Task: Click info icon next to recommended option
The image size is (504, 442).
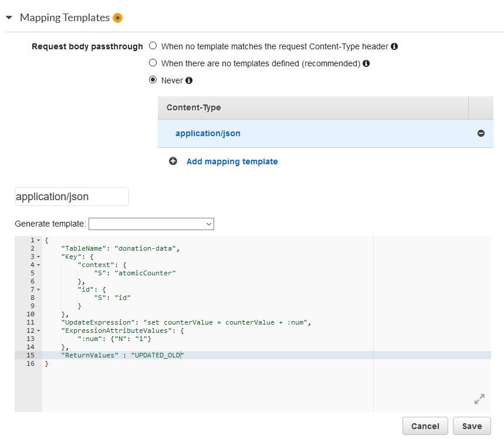Action: coord(366,63)
